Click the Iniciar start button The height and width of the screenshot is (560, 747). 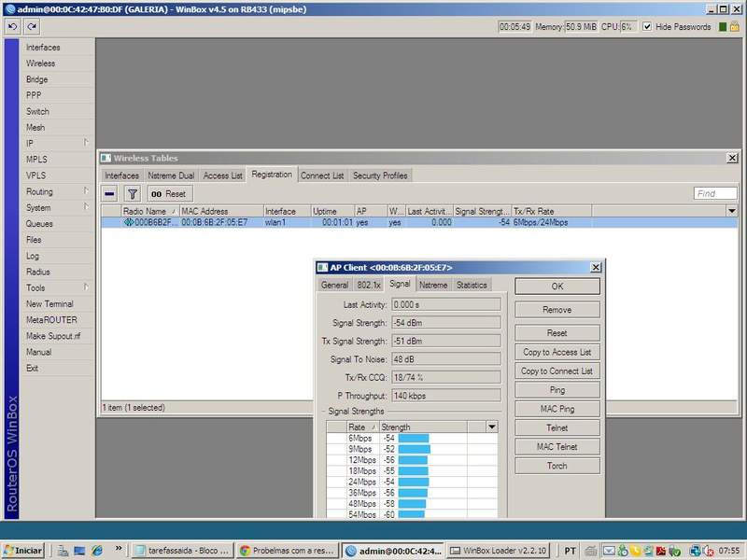23,551
